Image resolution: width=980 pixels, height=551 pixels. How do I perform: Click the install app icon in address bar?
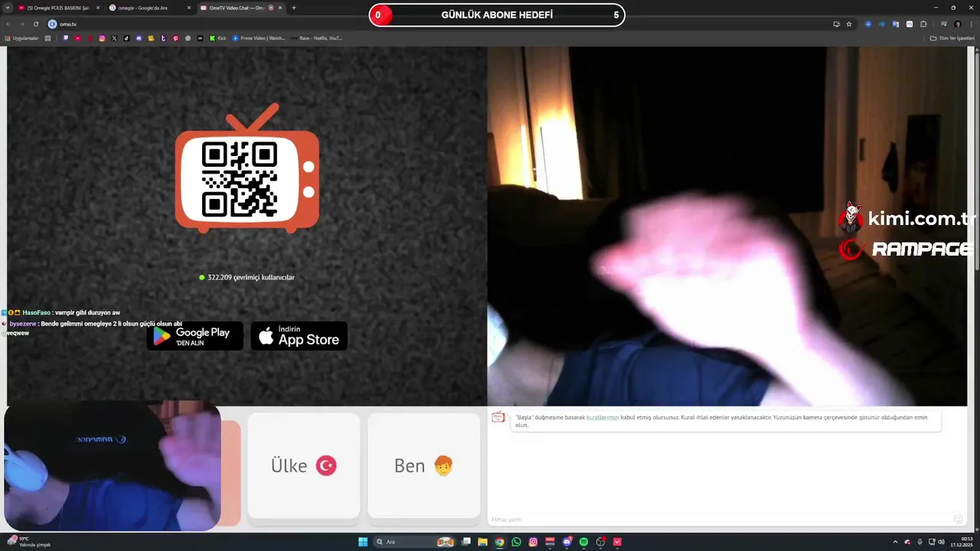tap(836, 24)
